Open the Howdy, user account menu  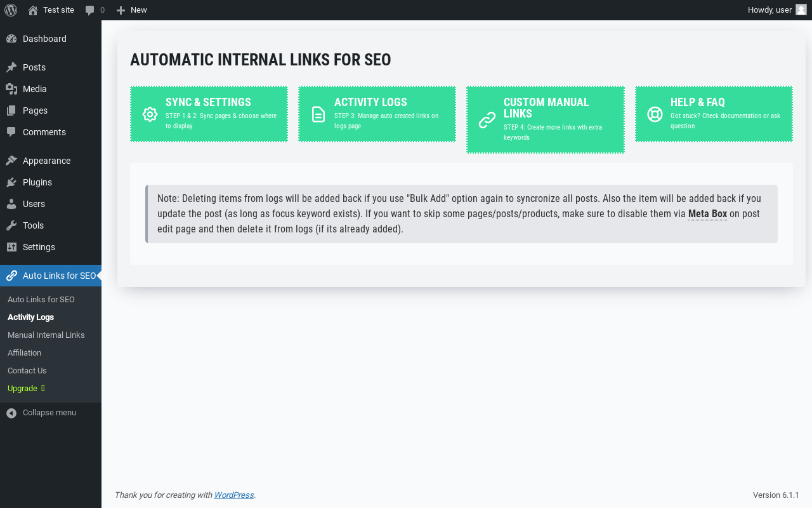tap(777, 10)
